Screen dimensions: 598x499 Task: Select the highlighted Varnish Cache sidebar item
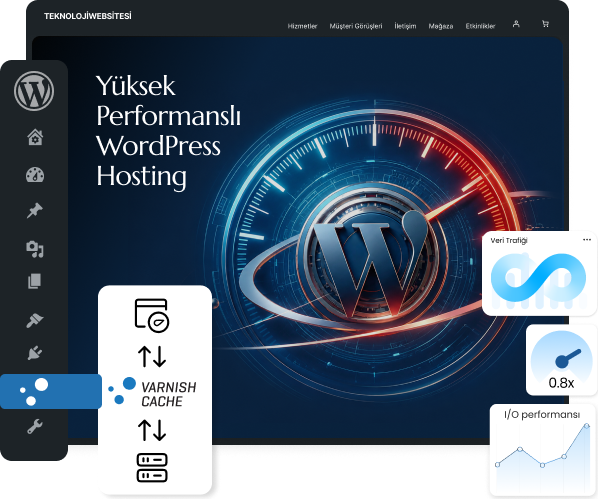click(51, 391)
